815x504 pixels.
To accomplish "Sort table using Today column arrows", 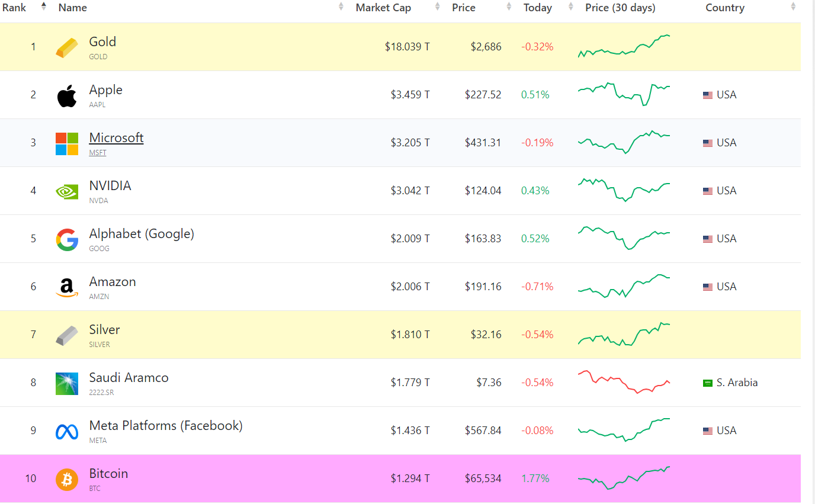I will [571, 7].
